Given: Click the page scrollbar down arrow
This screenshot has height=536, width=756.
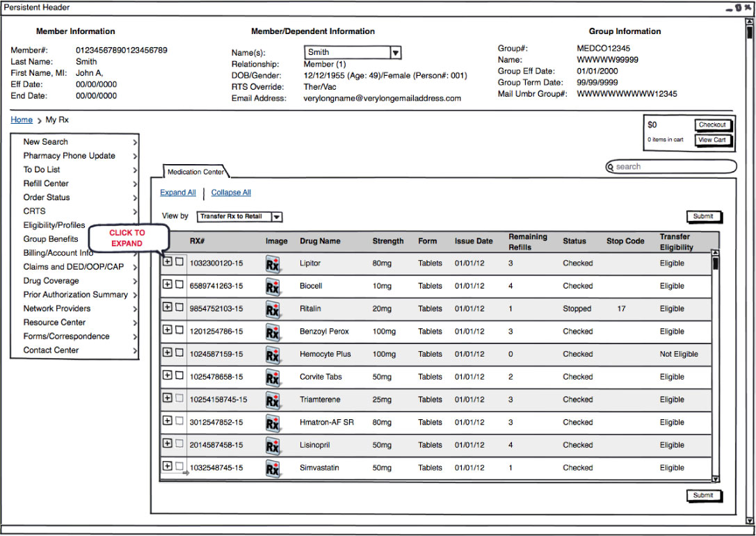Looking at the screenshot, I should pyautogui.click(x=749, y=521).
